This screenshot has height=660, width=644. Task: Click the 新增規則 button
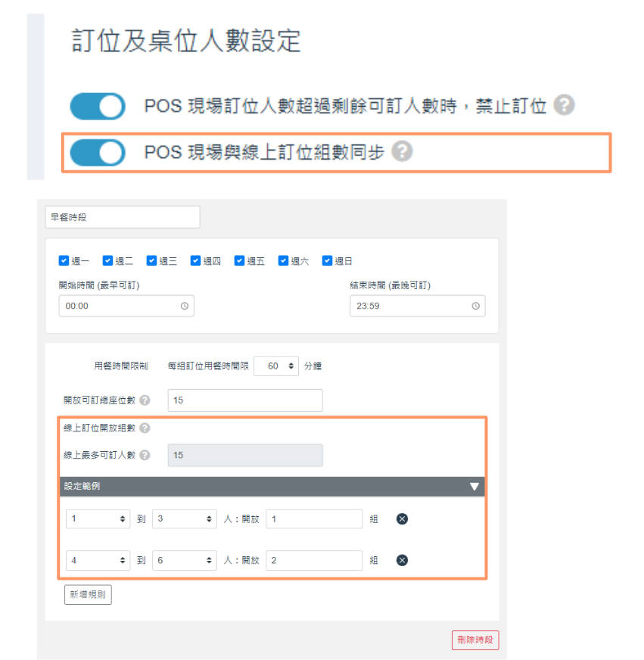pos(89,594)
